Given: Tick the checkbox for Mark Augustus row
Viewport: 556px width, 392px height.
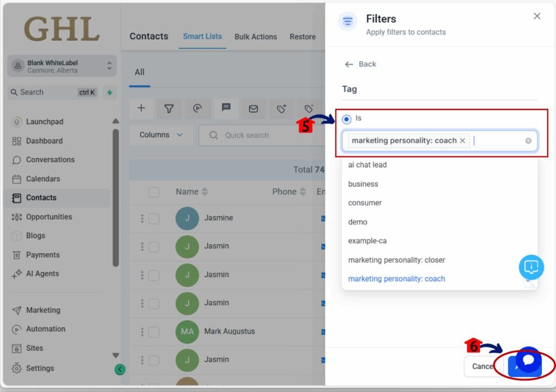Looking at the screenshot, I should 154,331.
